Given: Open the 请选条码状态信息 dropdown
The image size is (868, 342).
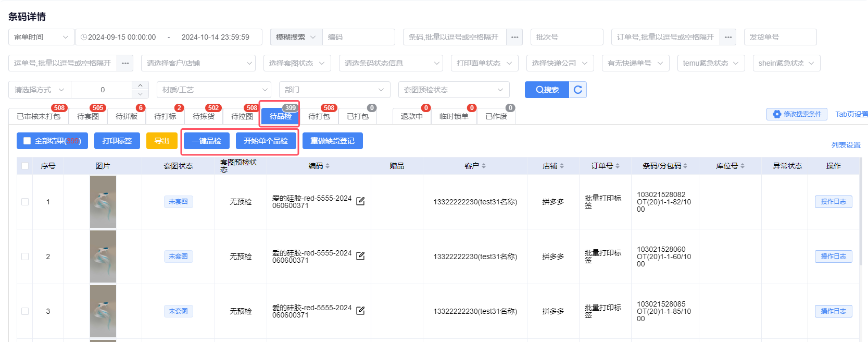Looking at the screenshot, I should coord(391,63).
